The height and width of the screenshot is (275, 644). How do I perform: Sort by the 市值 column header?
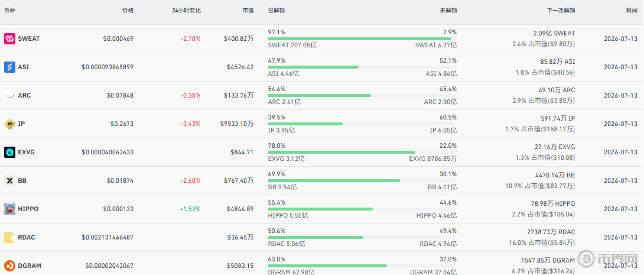tap(248, 11)
